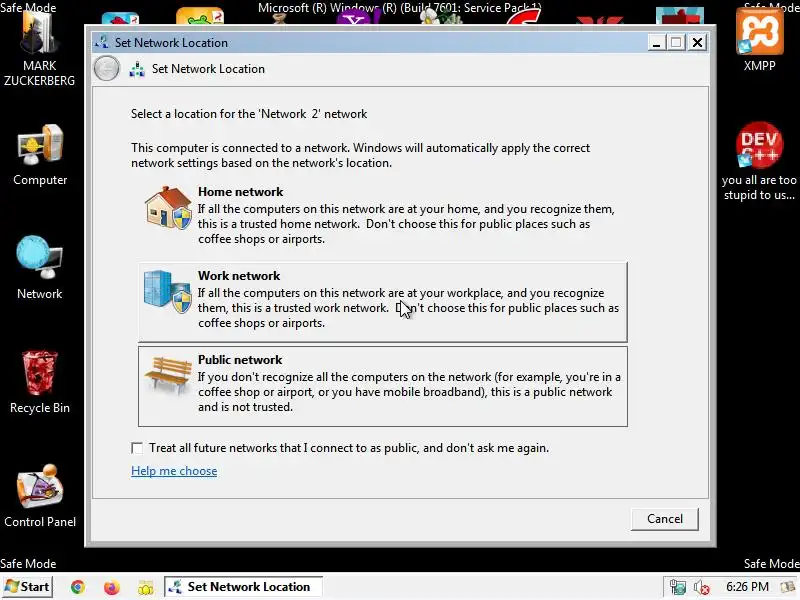Select the Work network option
Screen dimensions: 800x600
click(x=383, y=302)
